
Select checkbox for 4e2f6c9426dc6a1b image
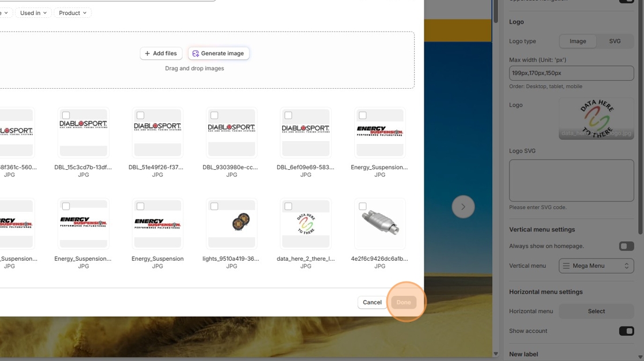click(363, 206)
